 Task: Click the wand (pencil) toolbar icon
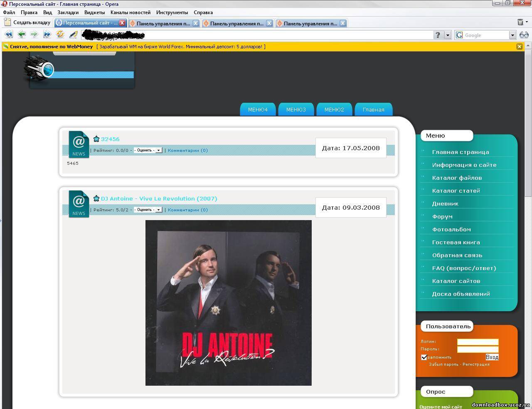(x=73, y=35)
